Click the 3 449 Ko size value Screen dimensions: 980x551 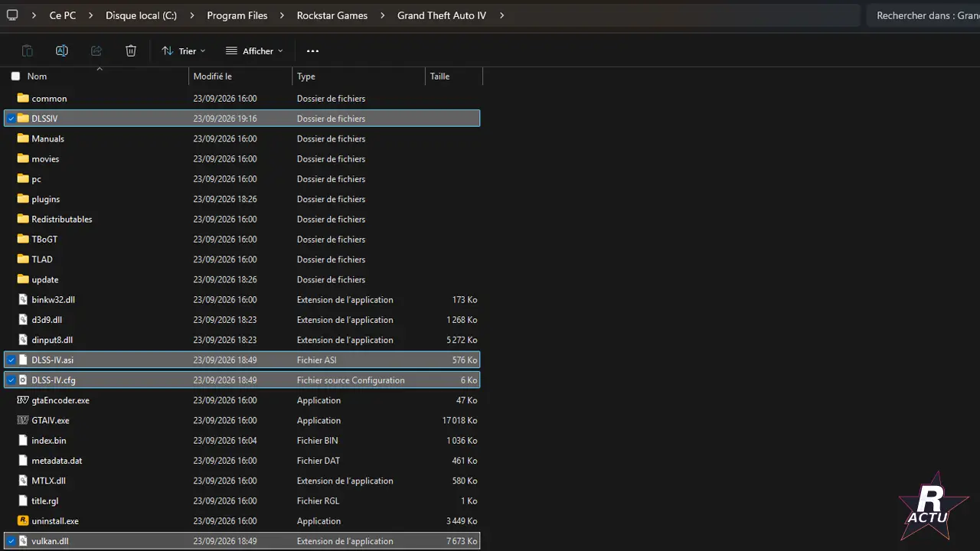[462, 520]
